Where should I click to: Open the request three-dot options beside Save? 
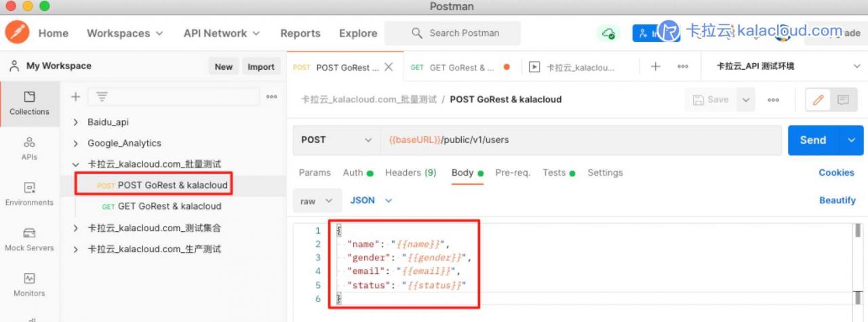click(773, 100)
